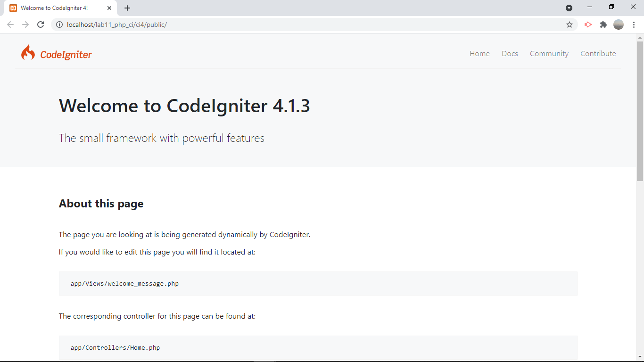Open the site information padlock icon
This screenshot has height=362, width=644.
tap(59, 25)
